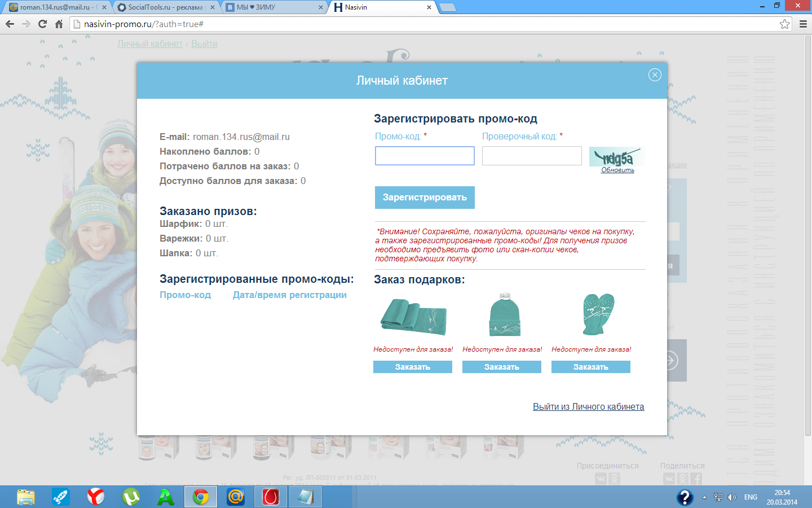
Task: Click the Промо-код column header
Action: click(x=185, y=295)
